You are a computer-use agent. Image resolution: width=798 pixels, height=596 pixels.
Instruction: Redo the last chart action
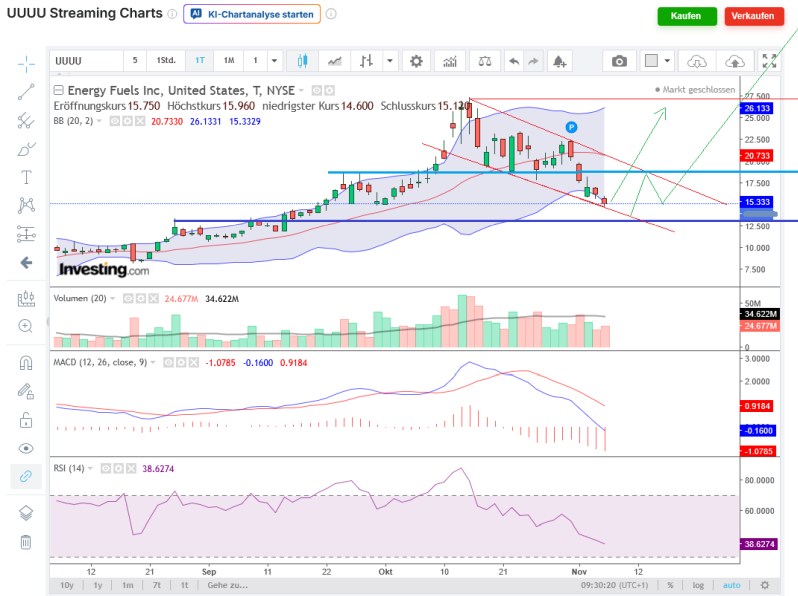(533, 61)
